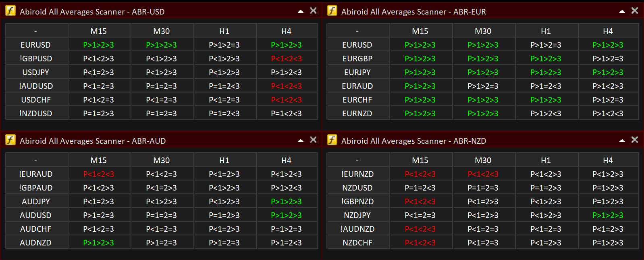Minimize the ABR-NZD panel with arrow

point(622,140)
